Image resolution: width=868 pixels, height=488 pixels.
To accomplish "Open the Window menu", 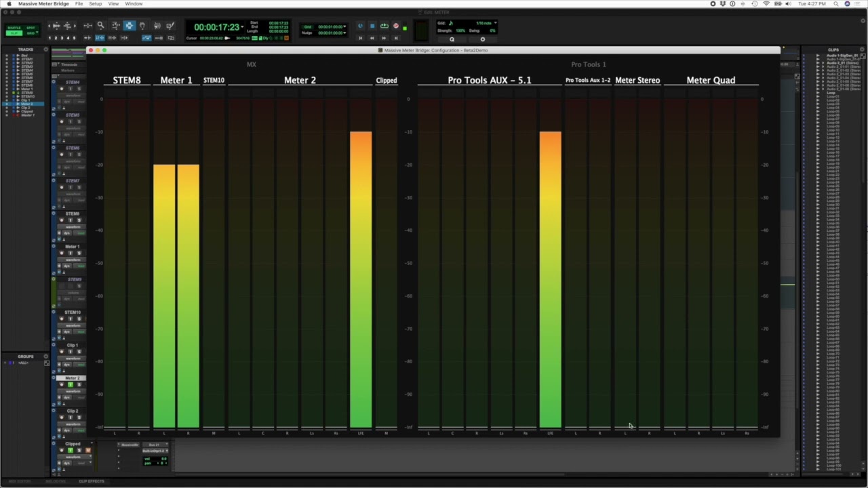I will 134,3.
